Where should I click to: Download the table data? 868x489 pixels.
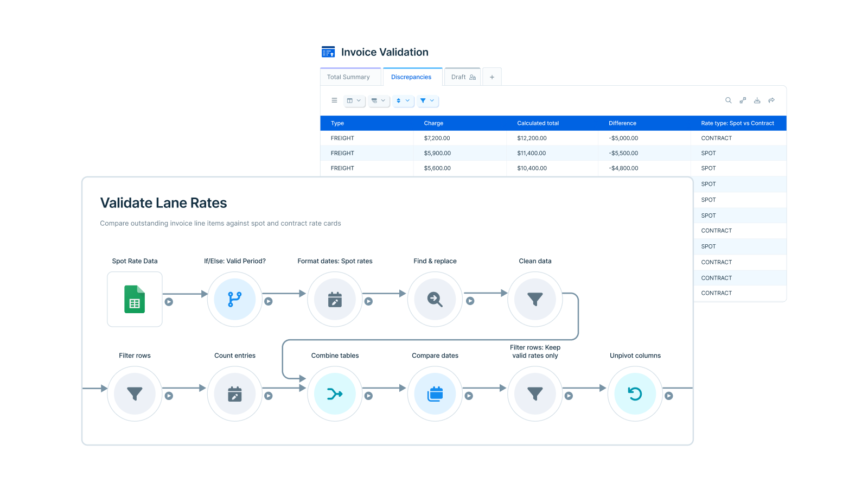(757, 100)
